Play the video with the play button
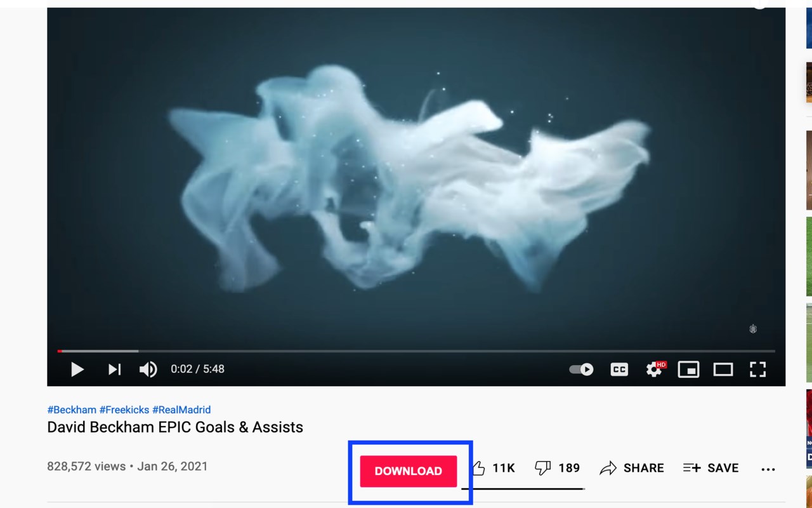Viewport: 812px width, 508px height. tap(77, 369)
